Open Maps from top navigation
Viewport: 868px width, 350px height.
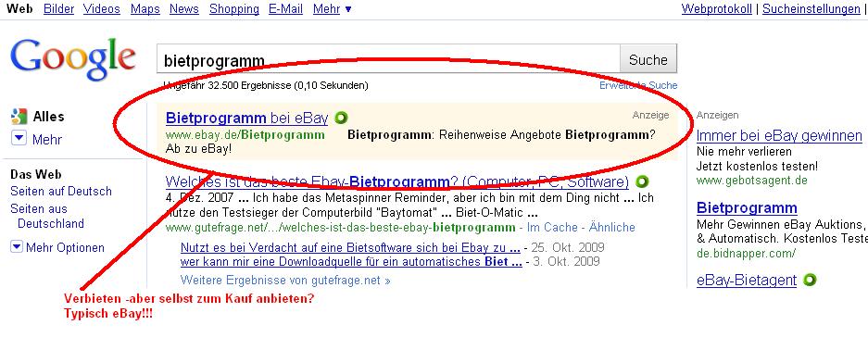tap(145, 9)
